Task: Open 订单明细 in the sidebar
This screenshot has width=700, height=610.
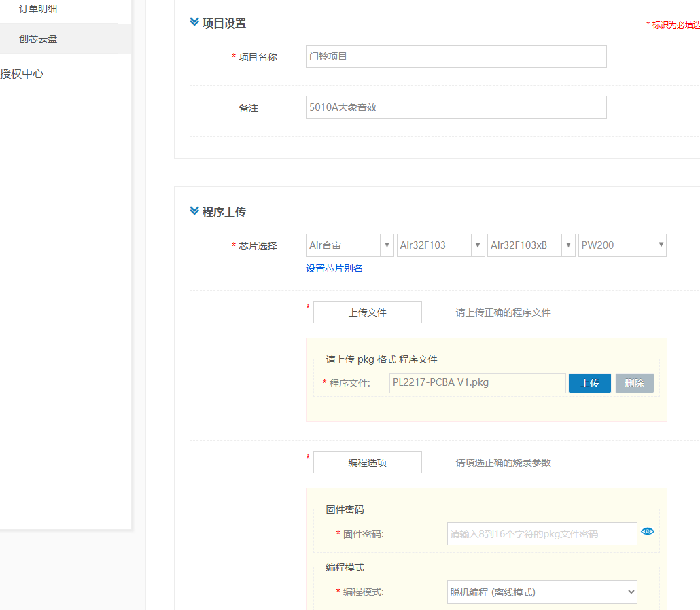Action: pyautogui.click(x=38, y=9)
